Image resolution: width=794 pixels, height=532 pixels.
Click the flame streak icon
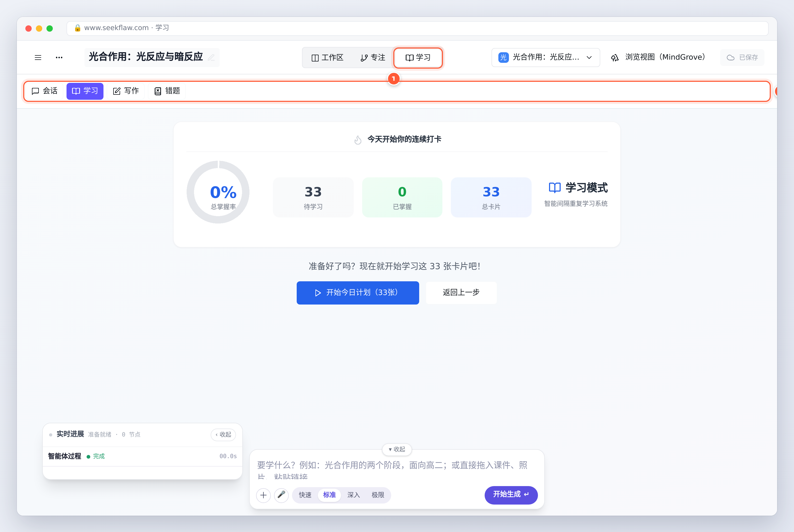pyautogui.click(x=358, y=139)
